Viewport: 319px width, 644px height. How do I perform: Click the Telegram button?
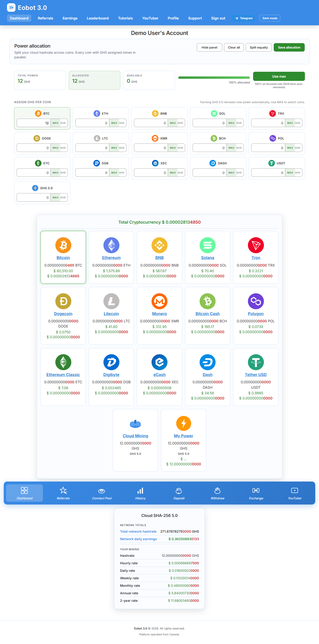[244, 18]
